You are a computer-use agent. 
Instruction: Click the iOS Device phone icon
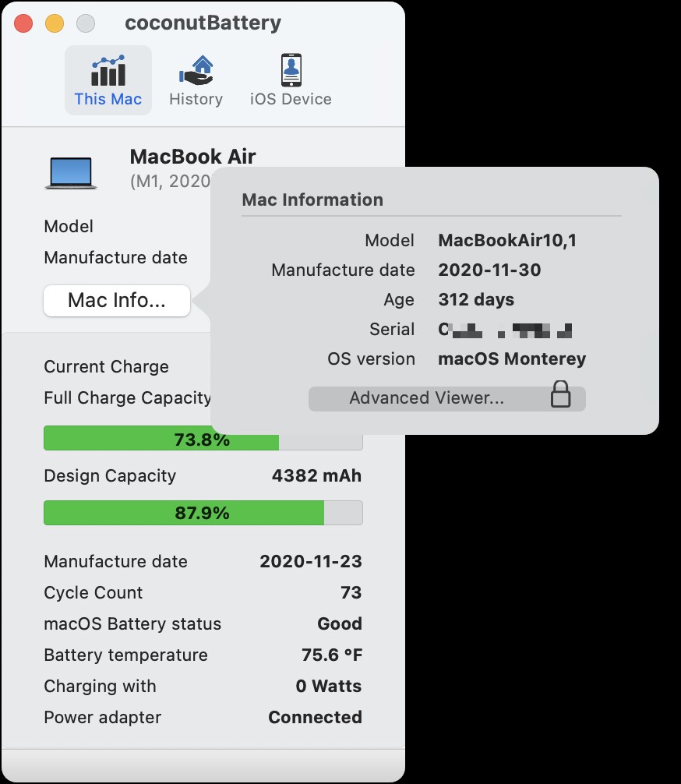(290, 70)
